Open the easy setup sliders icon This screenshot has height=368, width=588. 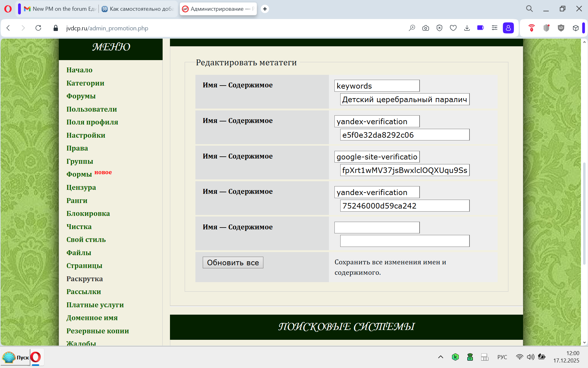click(494, 28)
